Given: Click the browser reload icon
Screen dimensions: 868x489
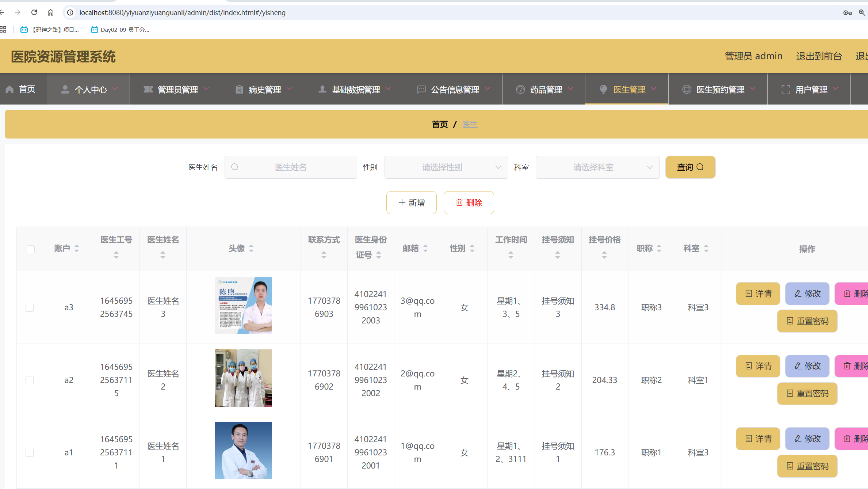Looking at the screenshot, I should 34,12.
